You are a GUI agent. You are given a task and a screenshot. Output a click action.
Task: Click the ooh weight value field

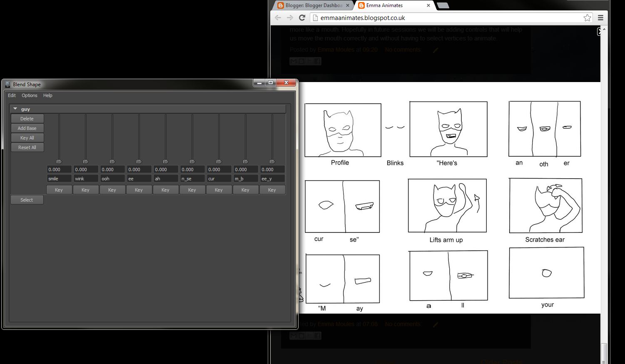click(x=112, y=170)
